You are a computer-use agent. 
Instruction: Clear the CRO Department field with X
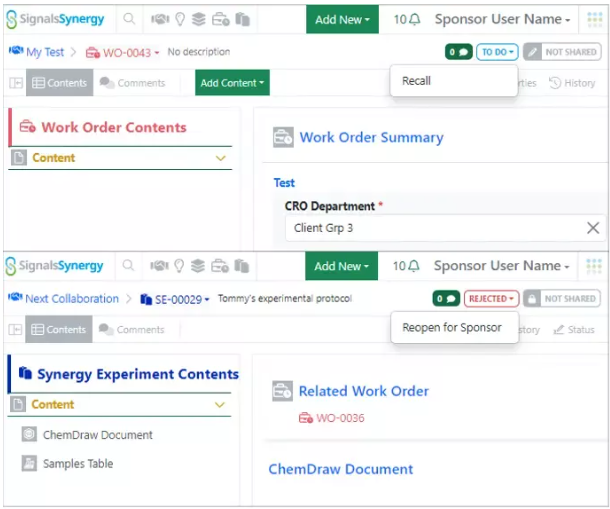(592, 228)
